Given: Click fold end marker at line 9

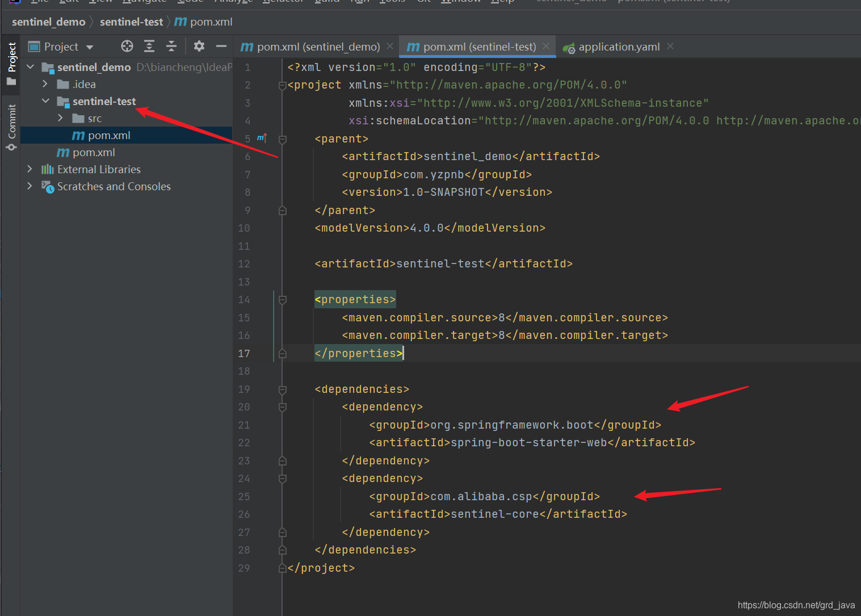Looking at the screenshot, I should click(282, 211).
